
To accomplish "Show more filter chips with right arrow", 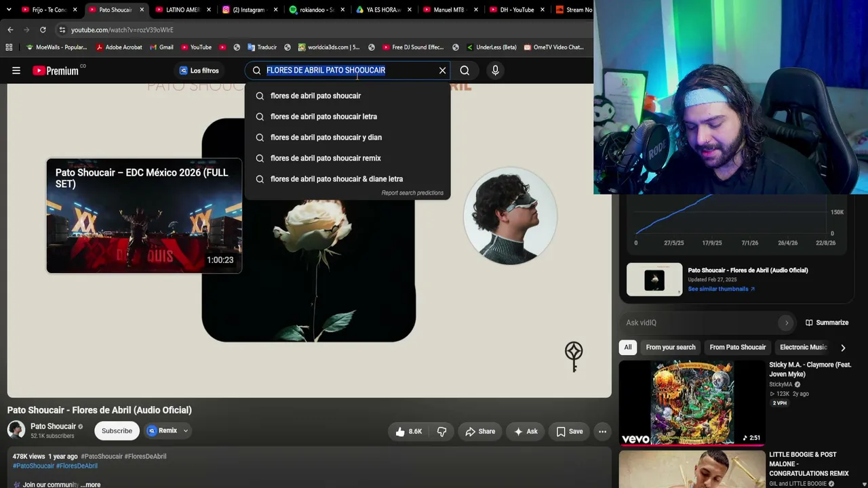I will click(843, 348).
